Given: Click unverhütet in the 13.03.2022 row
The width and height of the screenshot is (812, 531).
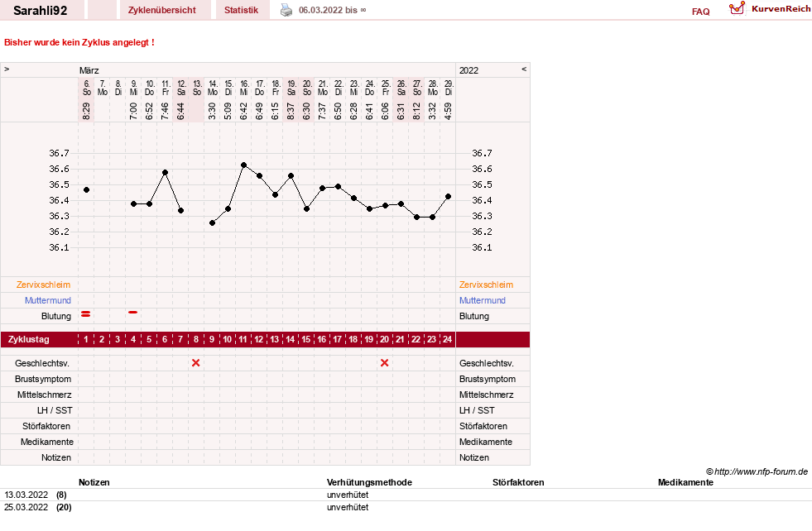Looking at the screenshot, I should [348, 495].
